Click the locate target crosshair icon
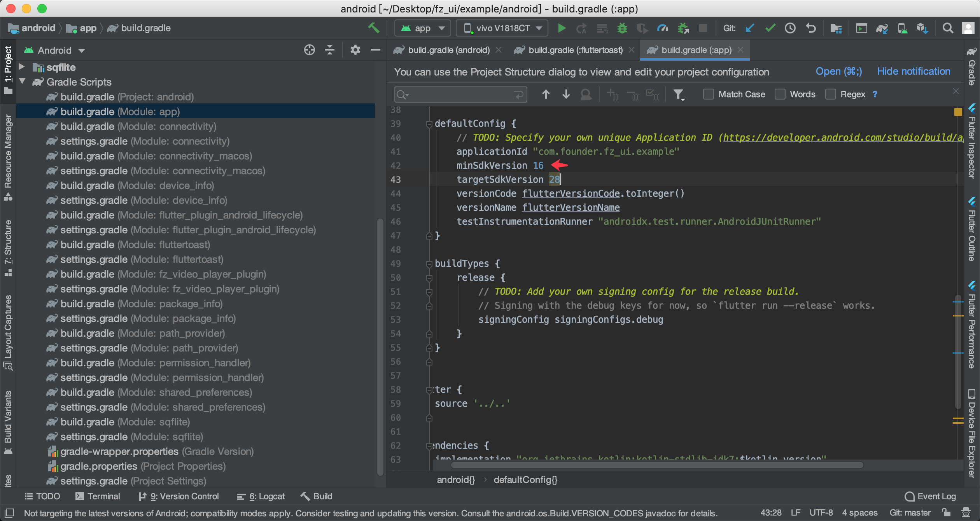Screen dimensions: 980x521 pyautogui.click(x=309, y=50)
